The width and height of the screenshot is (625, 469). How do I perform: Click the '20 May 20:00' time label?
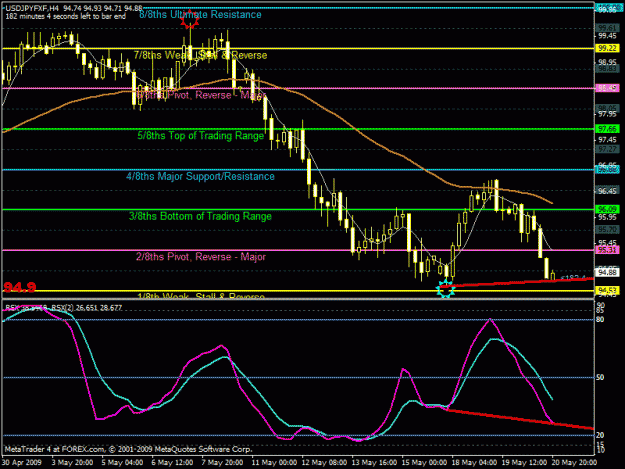pos(575,463)
